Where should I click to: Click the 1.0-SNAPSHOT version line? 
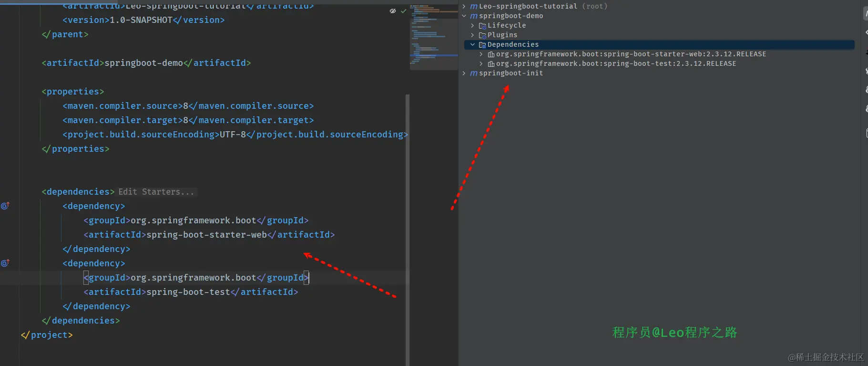pyautogui.click(x=143, y=20)
